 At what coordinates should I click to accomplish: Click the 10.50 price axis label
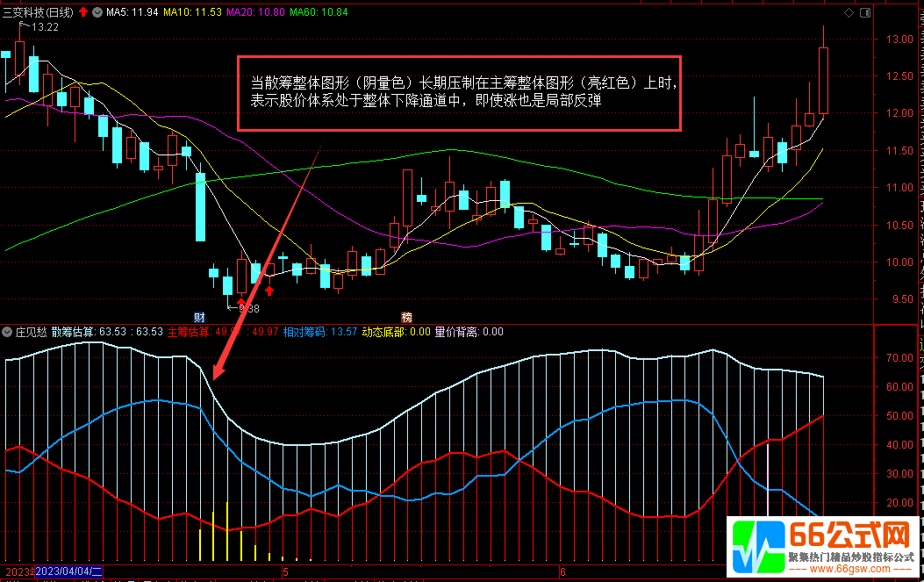click(899, 225)
